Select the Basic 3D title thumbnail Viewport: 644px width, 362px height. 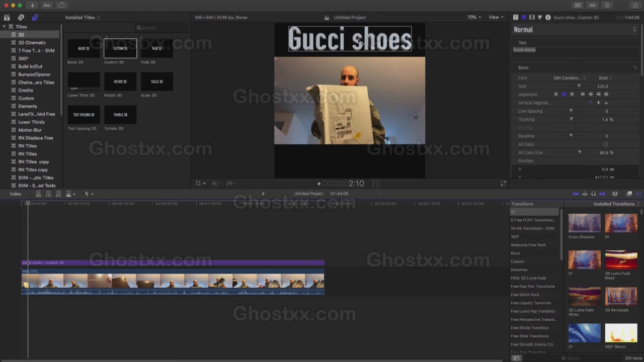click(84, 48)
